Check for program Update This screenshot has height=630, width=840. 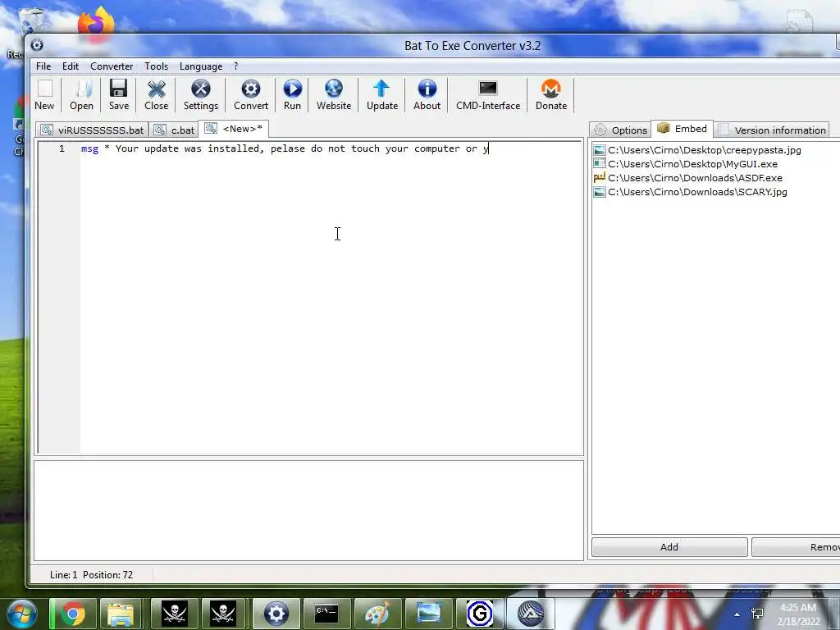382,95
